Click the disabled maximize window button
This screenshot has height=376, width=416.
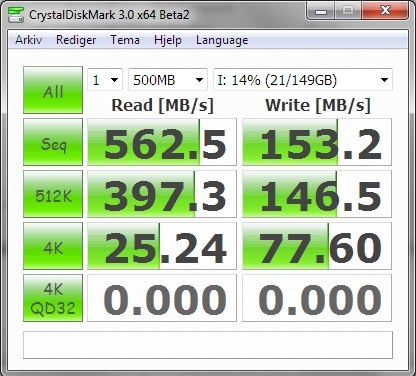click(x=348, y=11)
